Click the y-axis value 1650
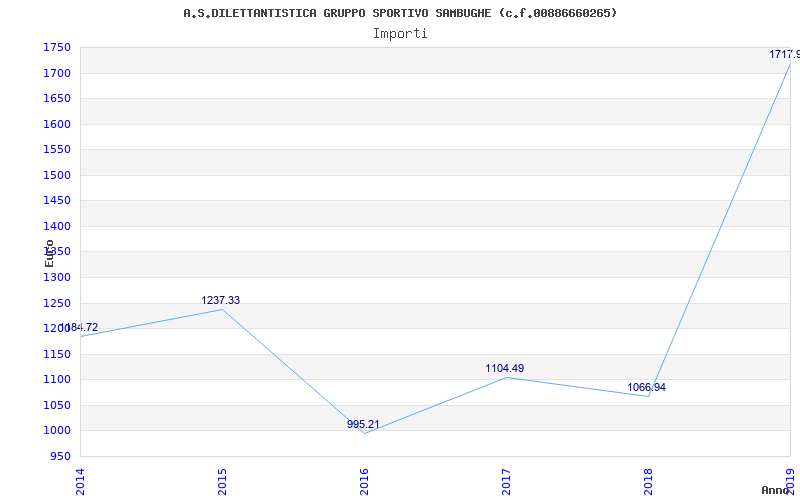 click(57, 99)
